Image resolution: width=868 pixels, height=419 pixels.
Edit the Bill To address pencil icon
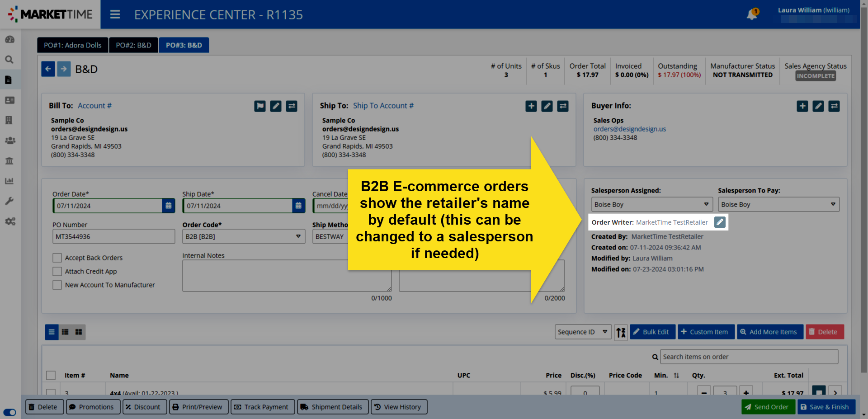(276, 106)
